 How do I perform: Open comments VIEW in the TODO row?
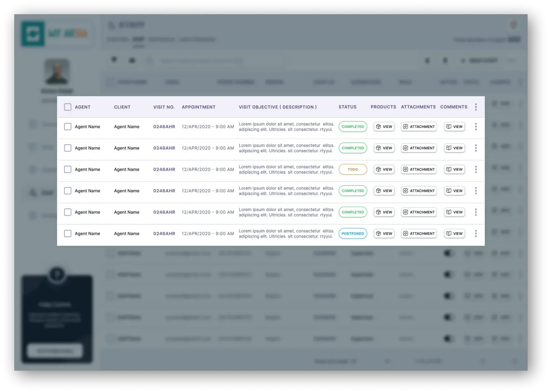(454, 169)
